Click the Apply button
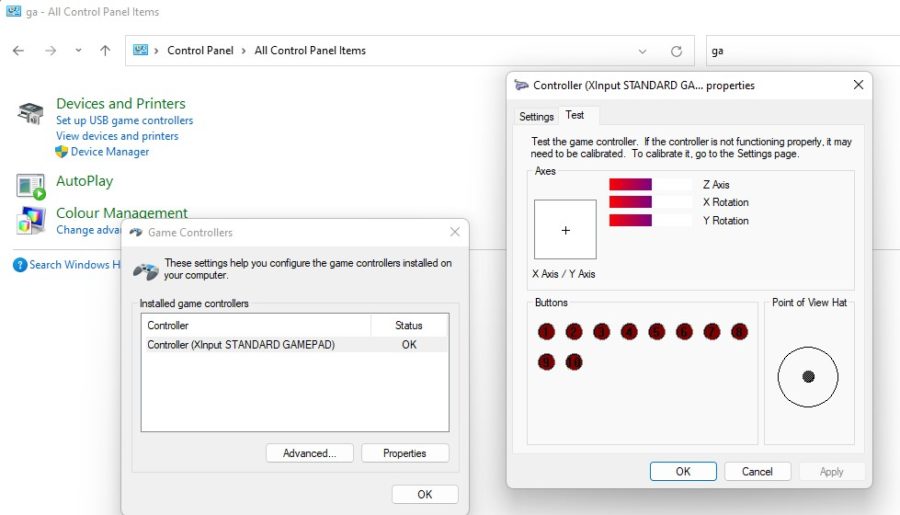Viewport: 900px width, 515px height. 831,471
